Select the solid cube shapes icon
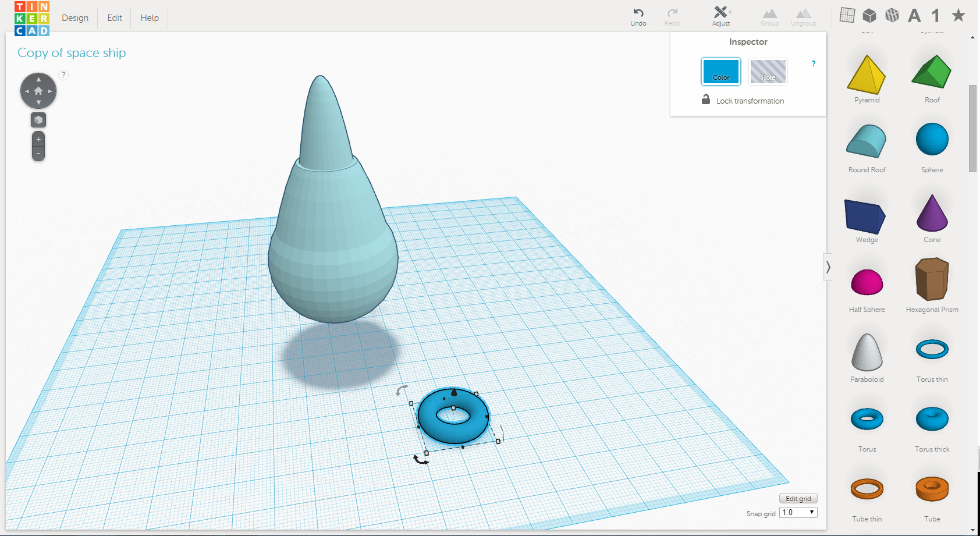 pos(869,15)
